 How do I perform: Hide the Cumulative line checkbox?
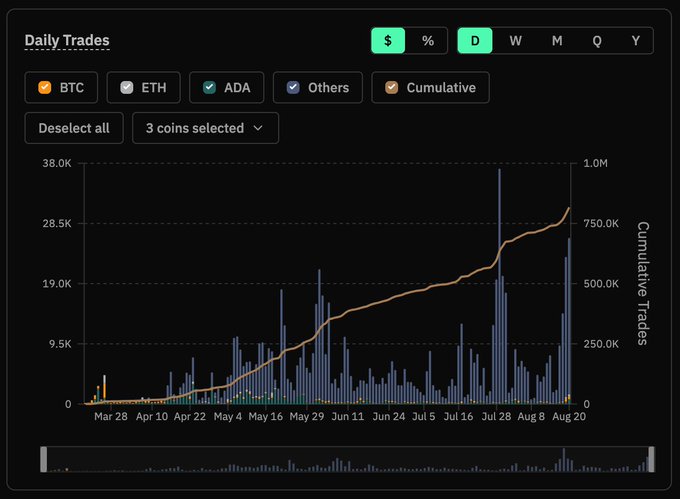[x=392, y=88]
